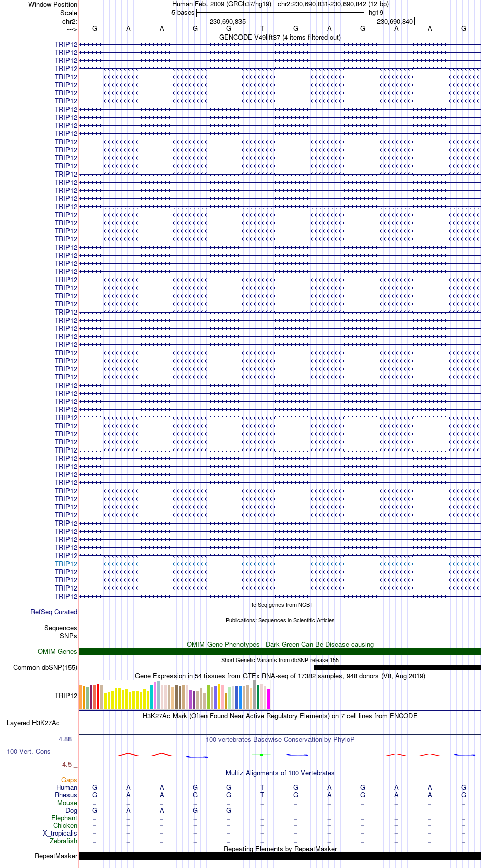Screen dimensions: 482x868
Task: Click the X_tropicalis species label
Action: click(60, 833)
